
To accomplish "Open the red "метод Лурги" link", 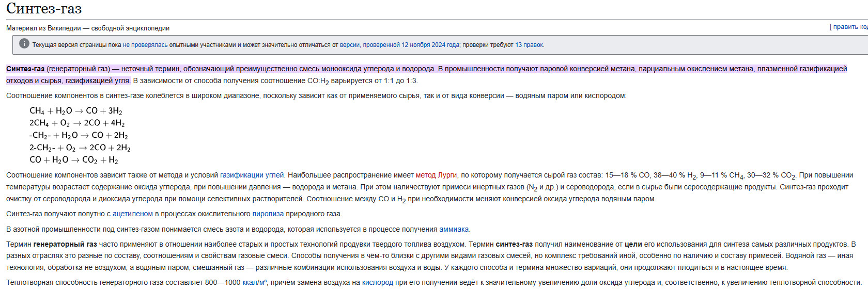I will click(436, 175).
